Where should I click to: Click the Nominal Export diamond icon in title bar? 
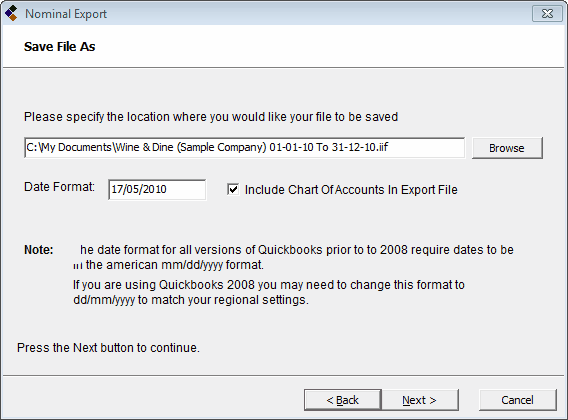(x=11, y=13)
